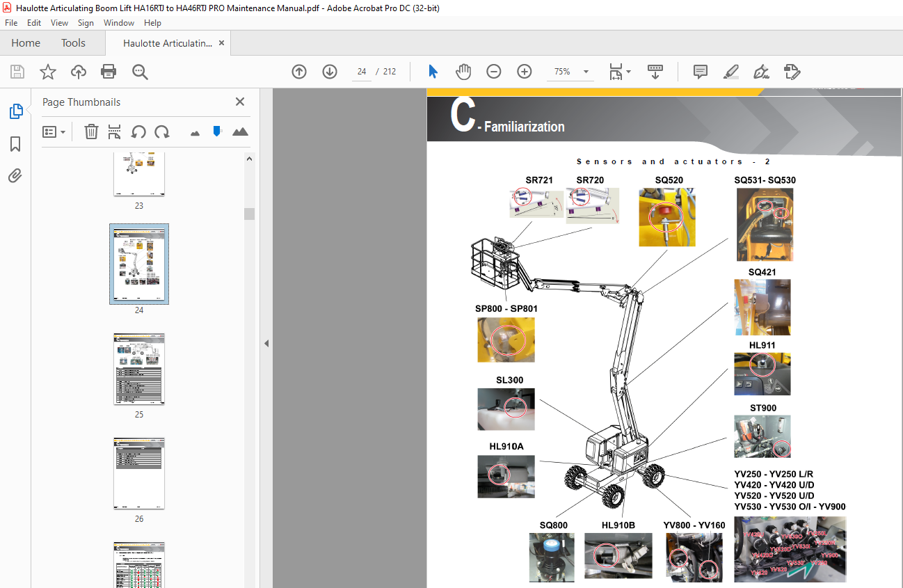903x588 pixels.
Task: Open the File menu
Action: tap(11, 23)
